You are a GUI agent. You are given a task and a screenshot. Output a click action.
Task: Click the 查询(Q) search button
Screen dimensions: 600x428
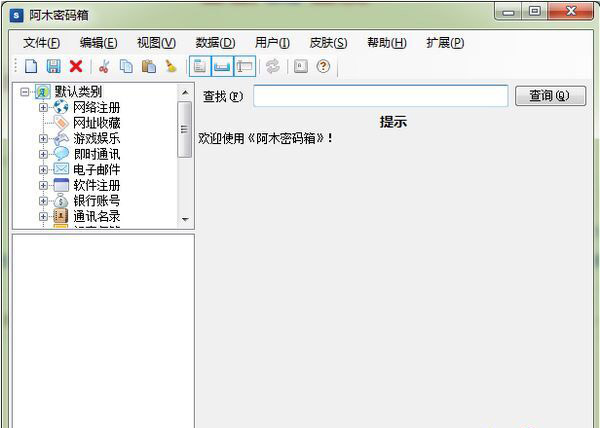coord(549,96)
